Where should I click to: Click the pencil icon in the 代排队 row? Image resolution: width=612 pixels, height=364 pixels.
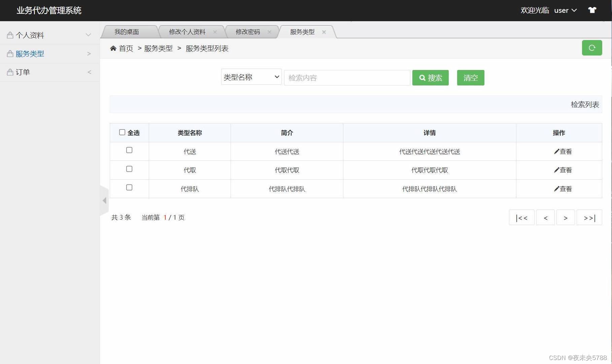[x=556, y=189]
